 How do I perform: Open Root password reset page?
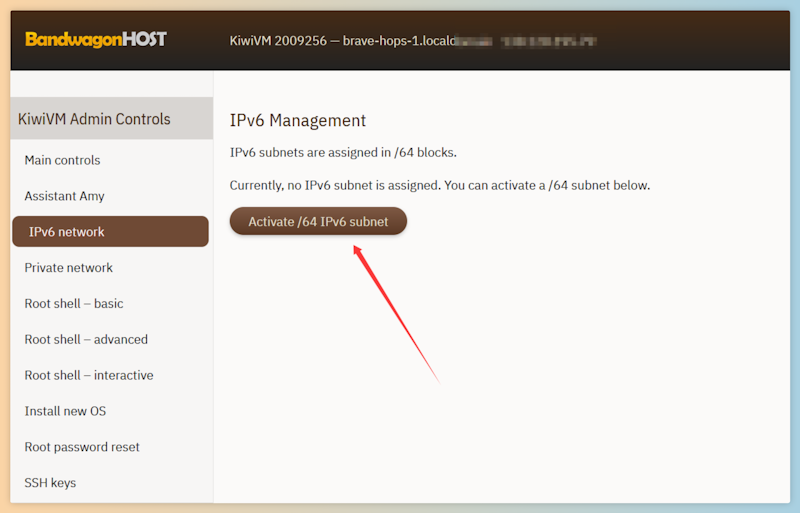pos(82,447)
